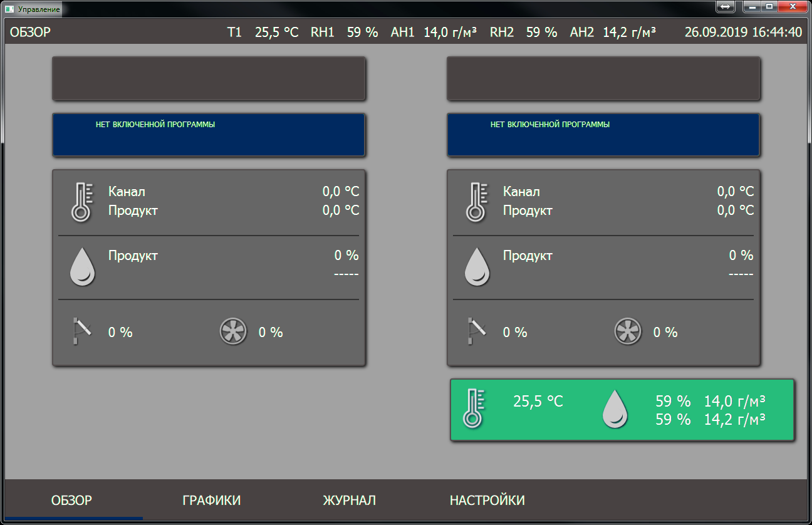Click right panel Продукт humidity label
Image resolution: width=812 pixels, height=525 pixels.
click(x=528, y=256)
